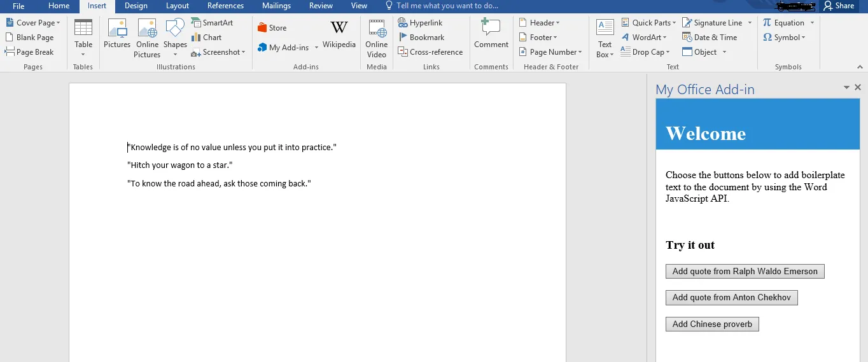This screenshot has height=362, width=868.
Task: Insert a Cover Page
Action: coord(32,22)
